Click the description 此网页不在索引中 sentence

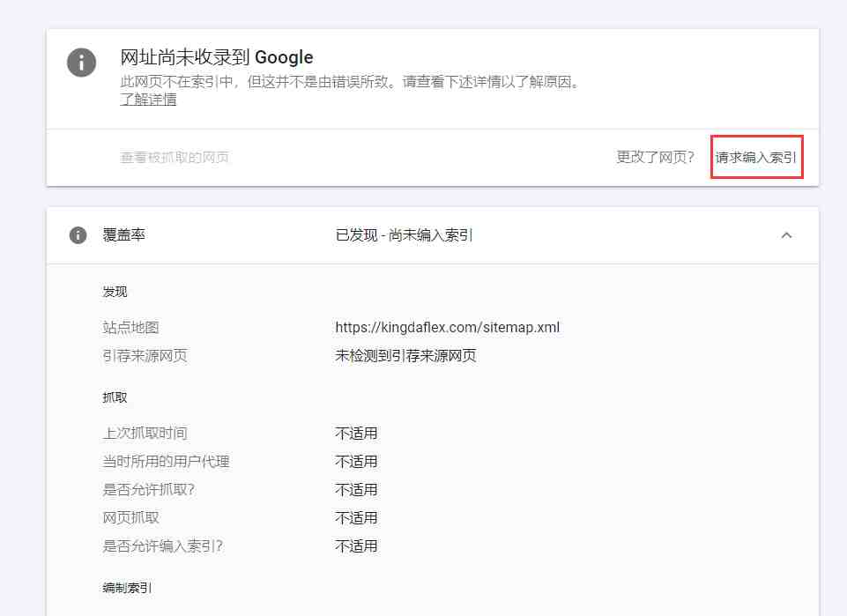[x=350, y=82]
